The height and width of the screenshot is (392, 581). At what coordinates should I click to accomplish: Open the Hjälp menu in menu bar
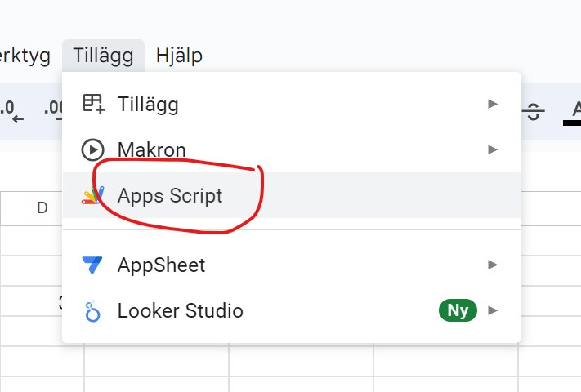pos(179,56)
